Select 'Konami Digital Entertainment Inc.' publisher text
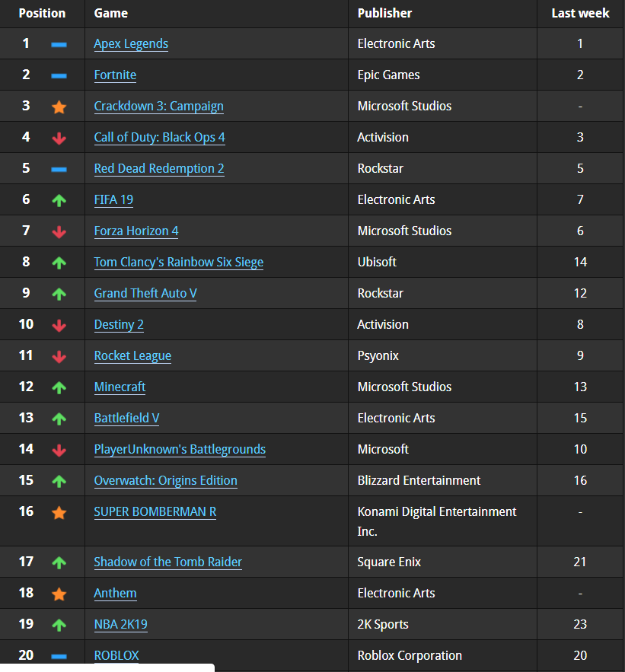The width and height of the screenshot is (625, 672). pyautogui.click(x=437, y=521)
